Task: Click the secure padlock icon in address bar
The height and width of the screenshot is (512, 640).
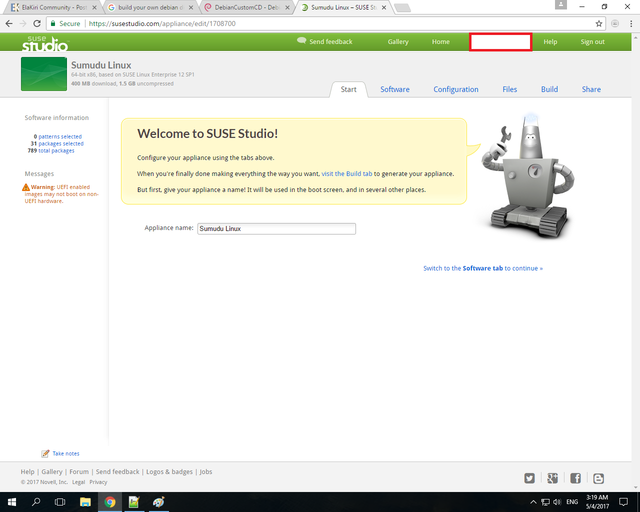Action: pos(53,24)
